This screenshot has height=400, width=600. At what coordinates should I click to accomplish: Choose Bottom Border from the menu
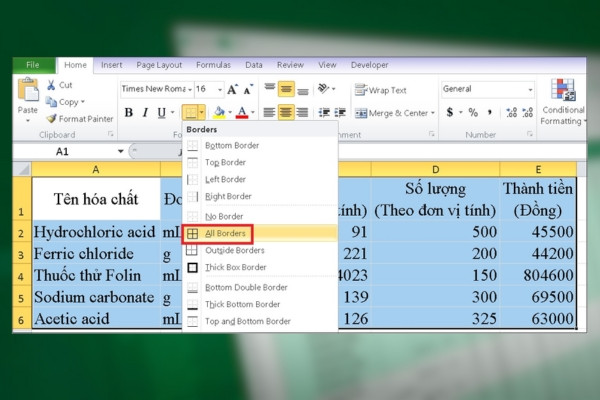(260, 145)
